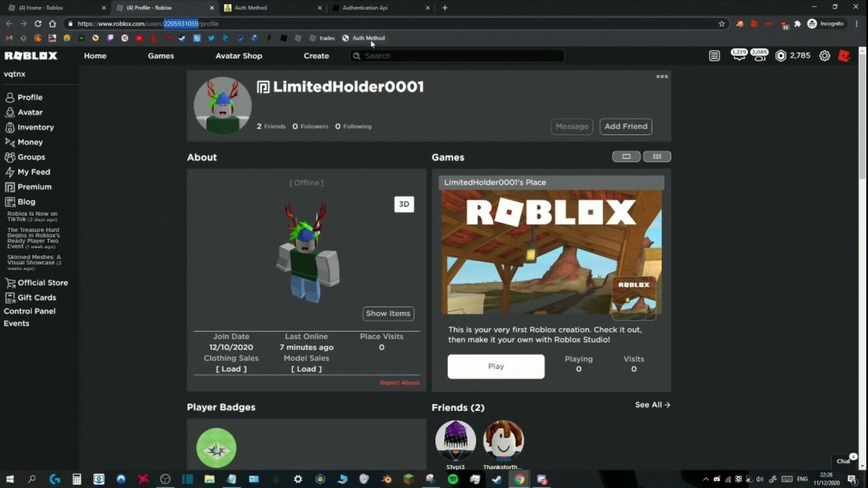Select the Home navigation menu item
The image size is (868, 488).
[95, 56]
